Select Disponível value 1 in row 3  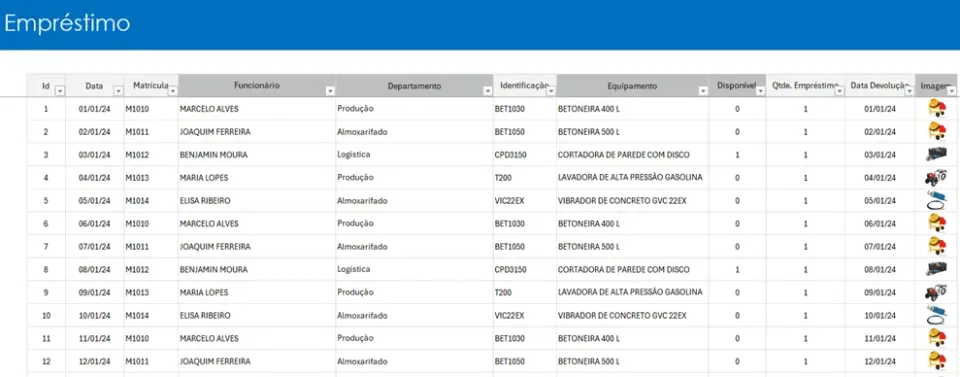737,155
